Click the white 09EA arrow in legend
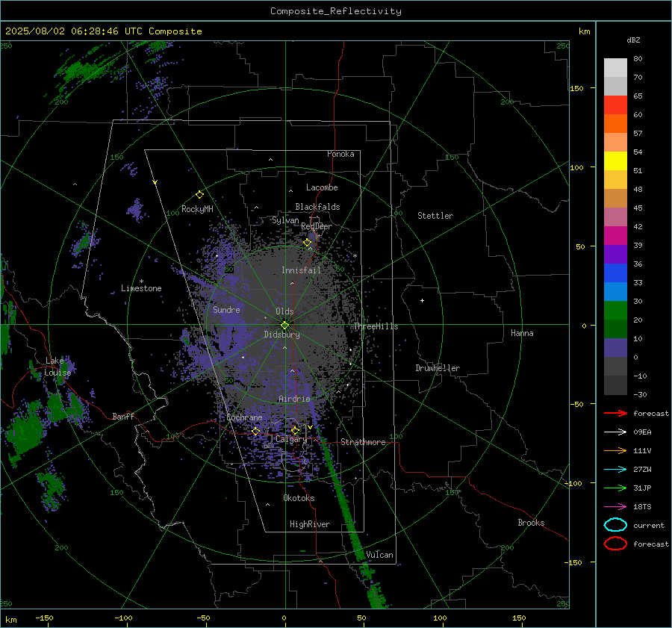Viewport: 672px width, 628px height. click(x=615, y=432)
